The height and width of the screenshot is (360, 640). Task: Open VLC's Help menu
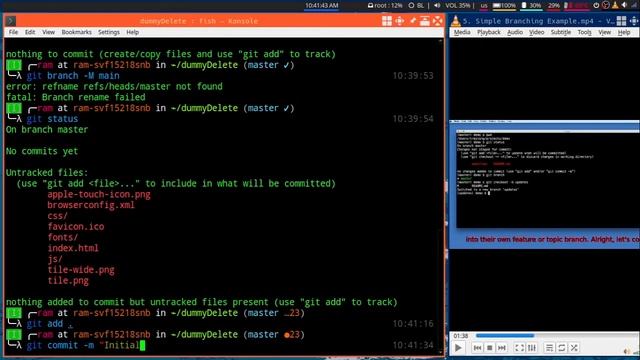click(624, 32)
